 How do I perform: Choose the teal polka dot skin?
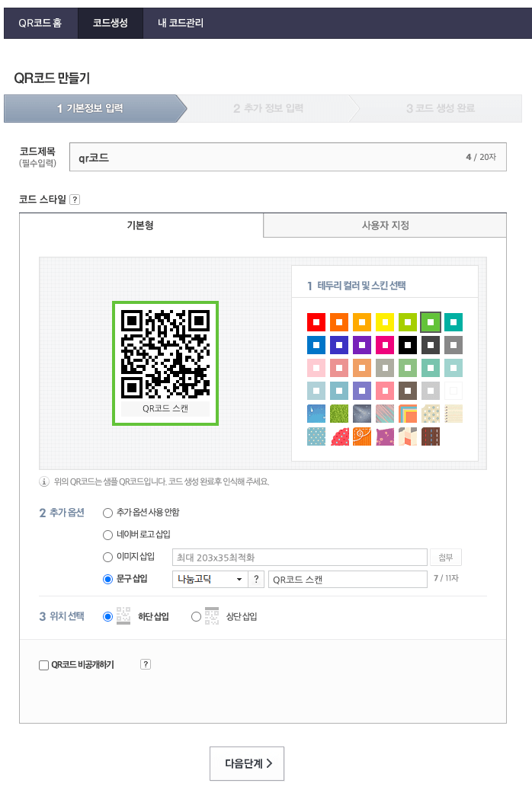[x=316, y=436]
